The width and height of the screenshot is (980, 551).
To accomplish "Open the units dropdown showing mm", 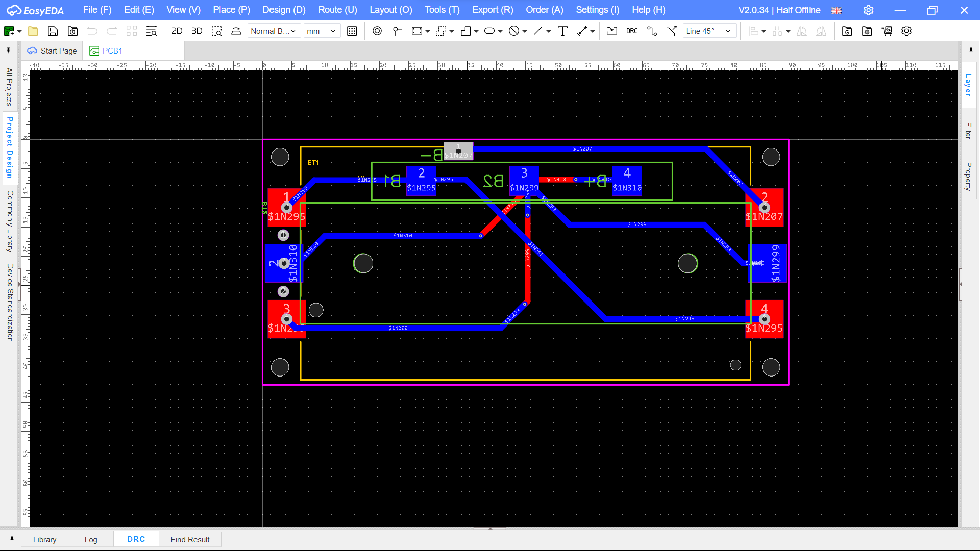I will pos(322,31).
